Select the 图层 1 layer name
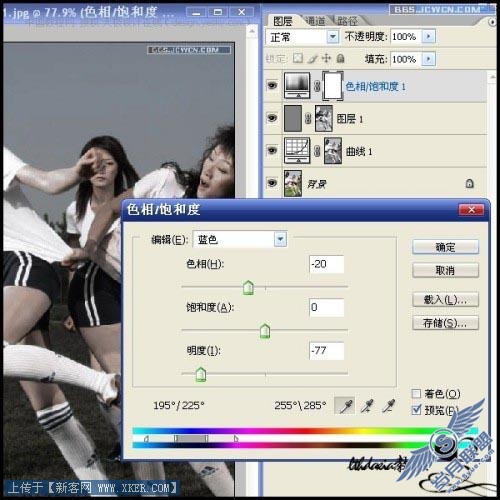This screenshot has width=500, height=500. pos(350,119)
